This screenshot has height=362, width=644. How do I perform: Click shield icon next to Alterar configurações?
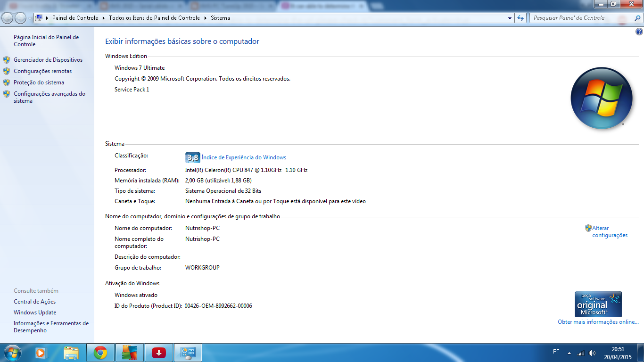click(x=588, y=228)
